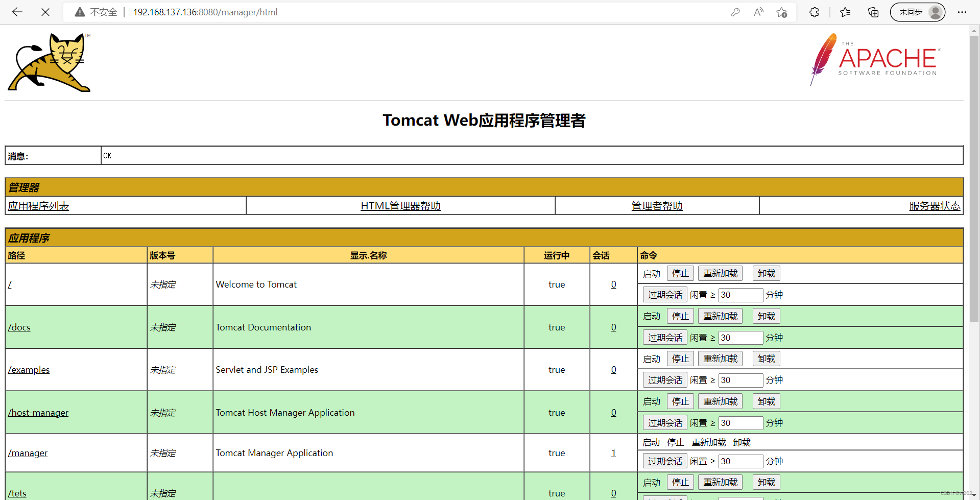Stop the root / application
The width and height of the screenshot is (980, 500).
coord(680,274)
